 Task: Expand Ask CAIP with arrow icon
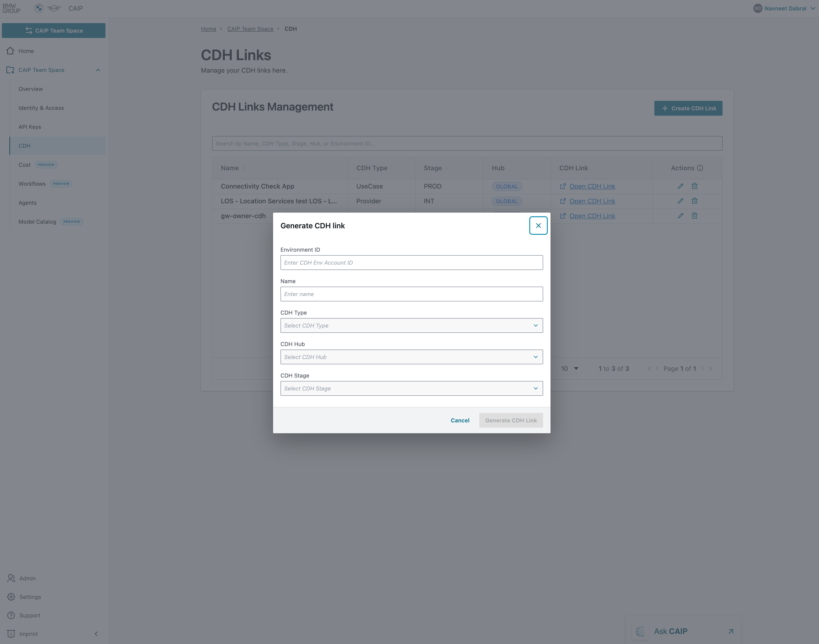point(731,631)
